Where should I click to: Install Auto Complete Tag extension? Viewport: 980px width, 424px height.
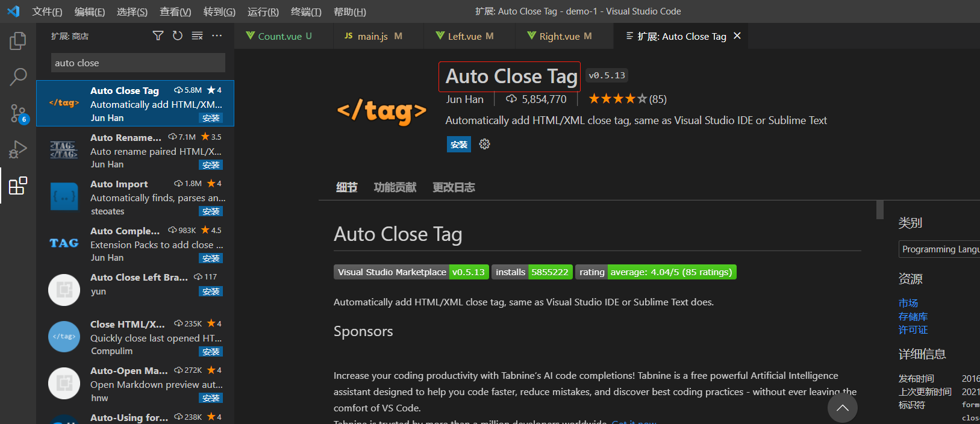(x=211, y=258)
